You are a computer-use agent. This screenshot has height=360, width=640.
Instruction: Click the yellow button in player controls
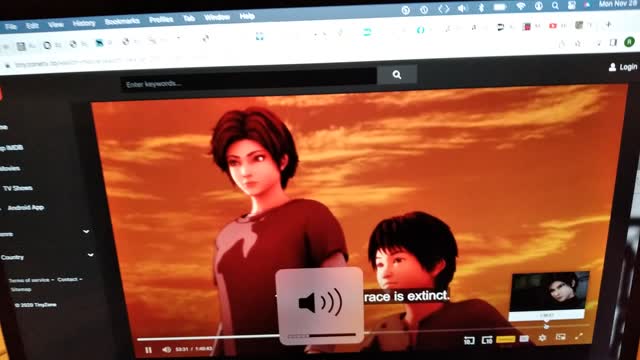[x=506, y=339]
